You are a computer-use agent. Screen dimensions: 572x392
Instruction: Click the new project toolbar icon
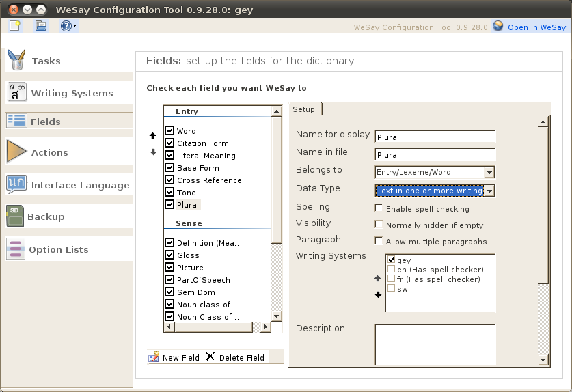tap(15, 25)
